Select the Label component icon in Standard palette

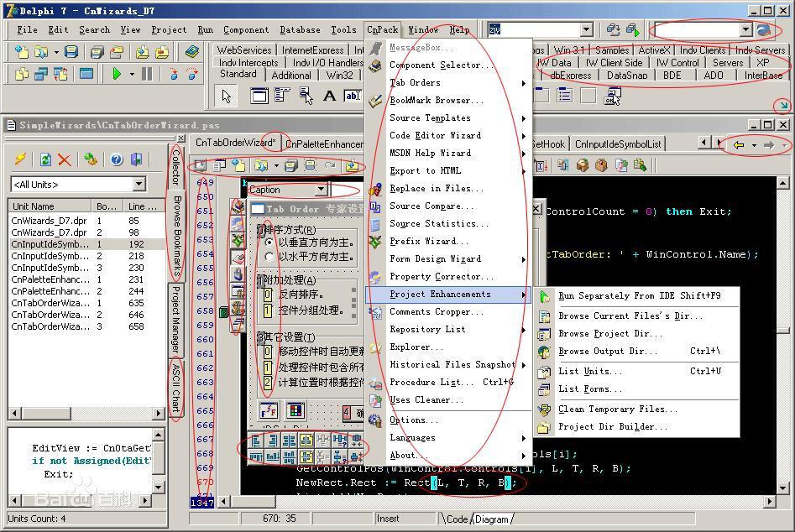pyautogui.click(x=330, y=96)
